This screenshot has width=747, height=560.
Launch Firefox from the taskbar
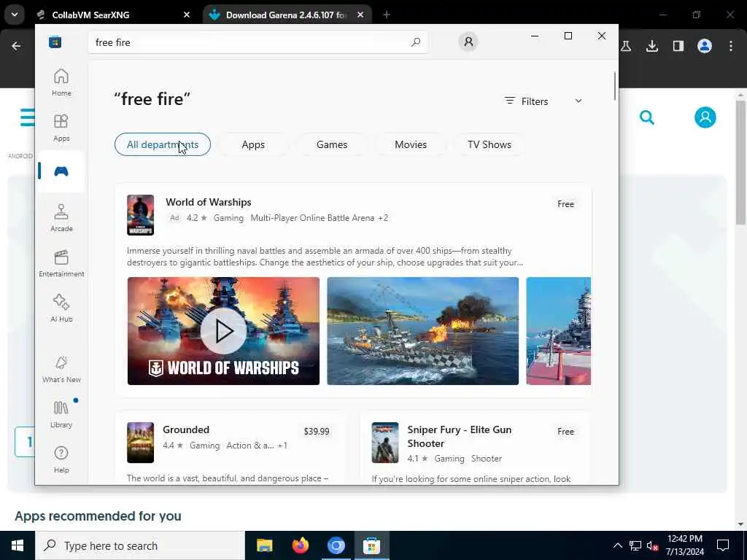[x=300, y=545]
